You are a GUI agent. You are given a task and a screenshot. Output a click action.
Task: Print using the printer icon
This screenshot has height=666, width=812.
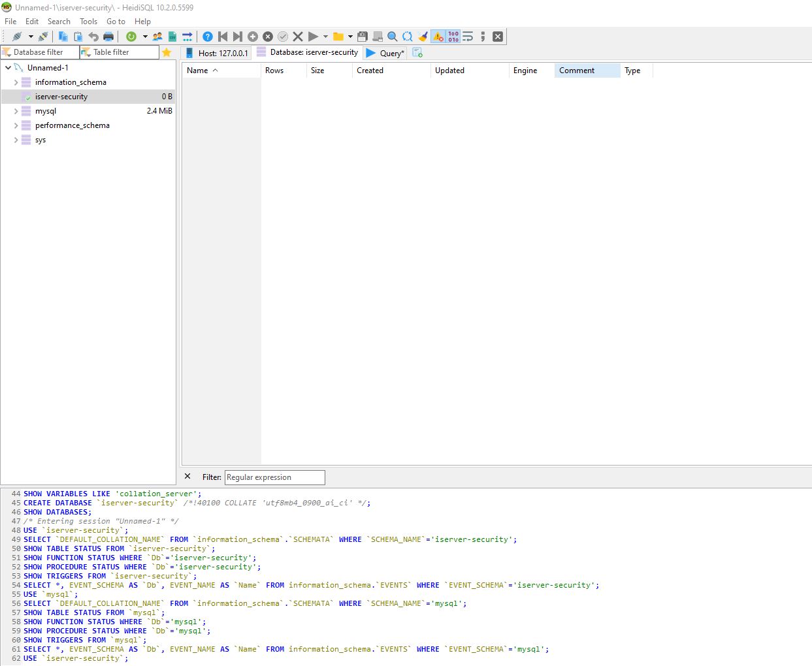point(108,37)
